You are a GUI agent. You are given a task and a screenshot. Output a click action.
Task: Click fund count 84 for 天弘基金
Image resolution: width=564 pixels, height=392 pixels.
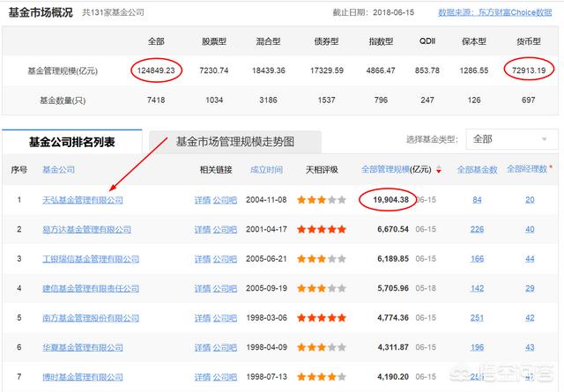pyautogui.click(x=477, y=200)
